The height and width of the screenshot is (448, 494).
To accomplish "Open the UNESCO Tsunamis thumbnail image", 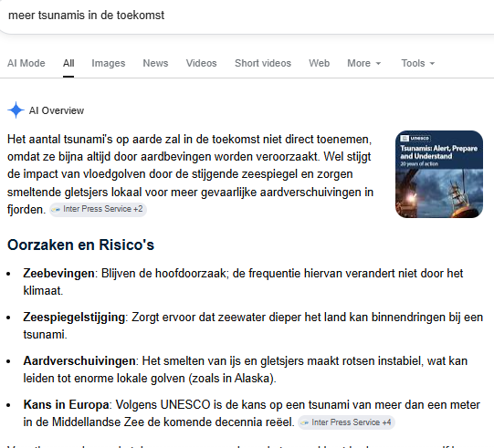I will (439, 174).
